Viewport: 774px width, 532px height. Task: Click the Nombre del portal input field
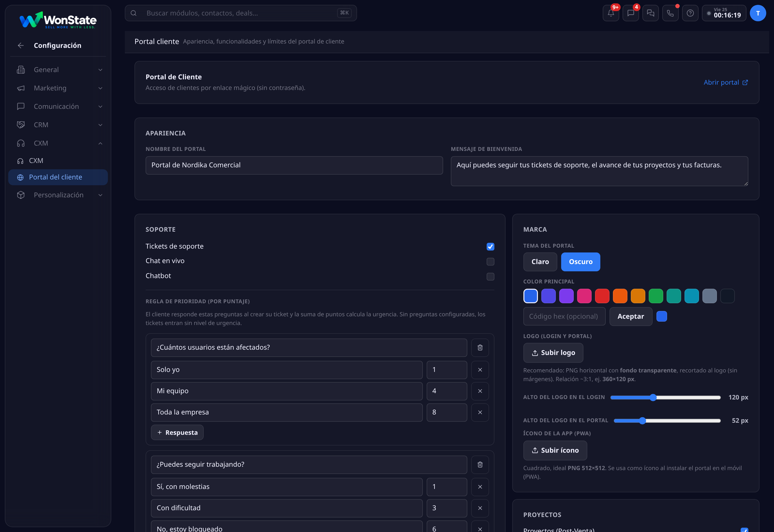click(294, 165)
